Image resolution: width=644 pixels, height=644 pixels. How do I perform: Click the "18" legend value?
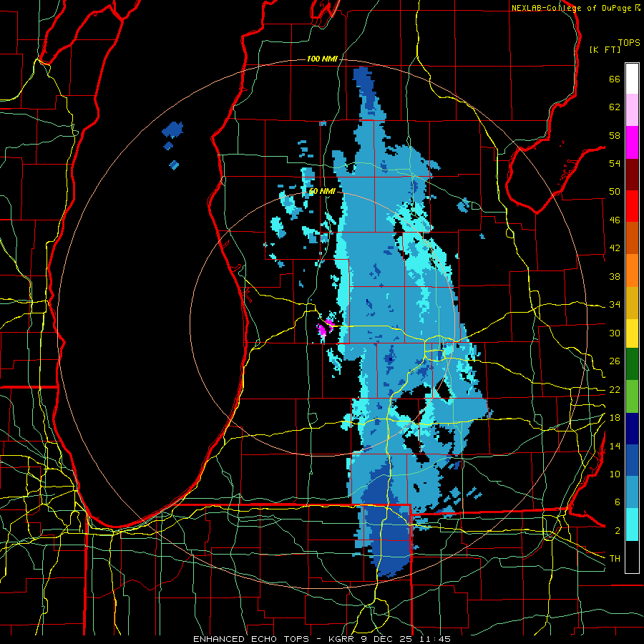pos(615,418)
